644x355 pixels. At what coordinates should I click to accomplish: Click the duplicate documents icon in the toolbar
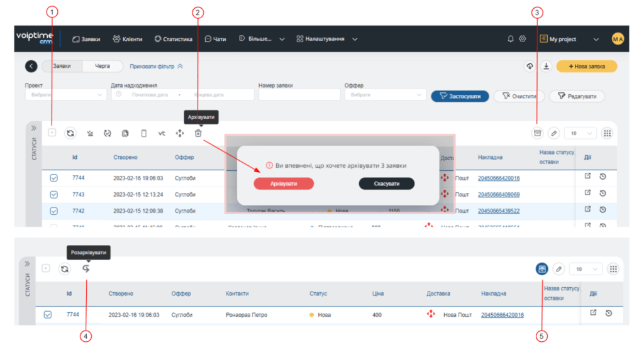[125, 133]
